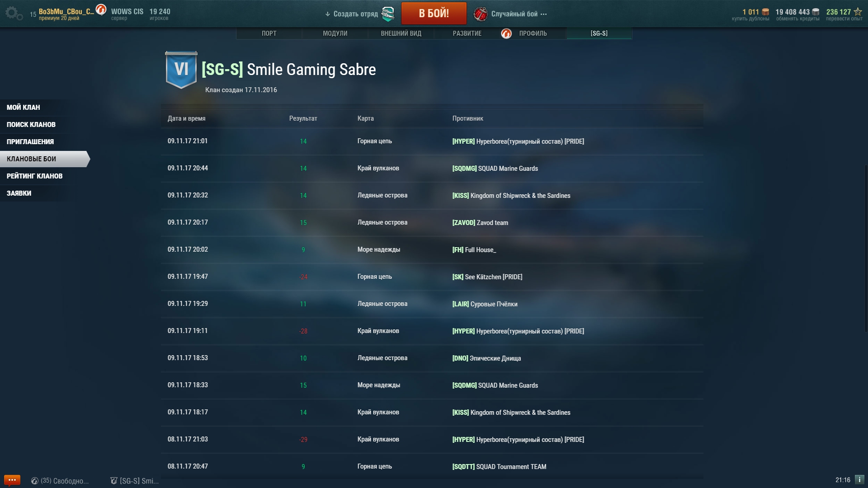This screenshot has height=488, width=868.
Task: Open chat via orange speech bubble
Action: (12, 480)
